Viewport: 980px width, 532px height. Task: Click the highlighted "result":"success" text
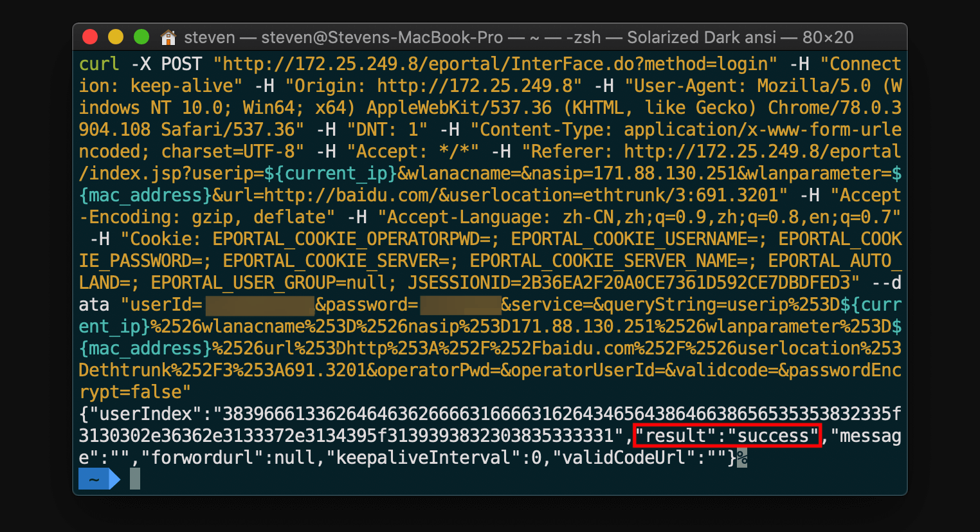click(727, 436)
